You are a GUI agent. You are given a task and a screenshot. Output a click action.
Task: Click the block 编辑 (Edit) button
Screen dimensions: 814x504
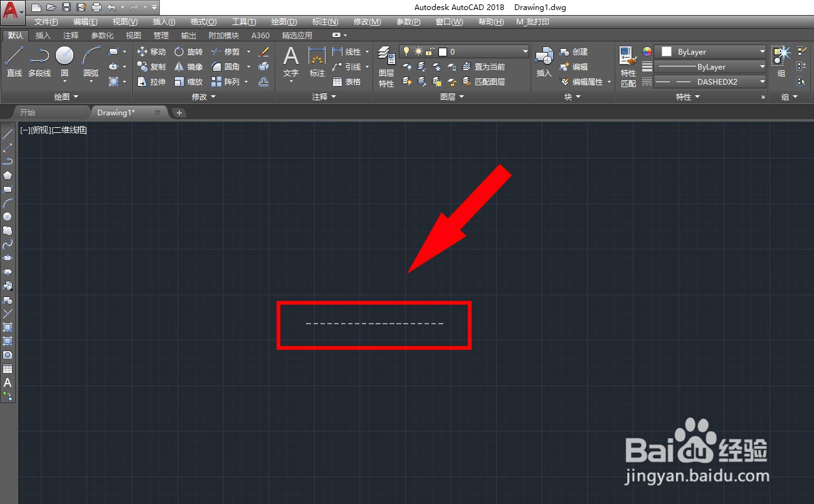point(574,66)
